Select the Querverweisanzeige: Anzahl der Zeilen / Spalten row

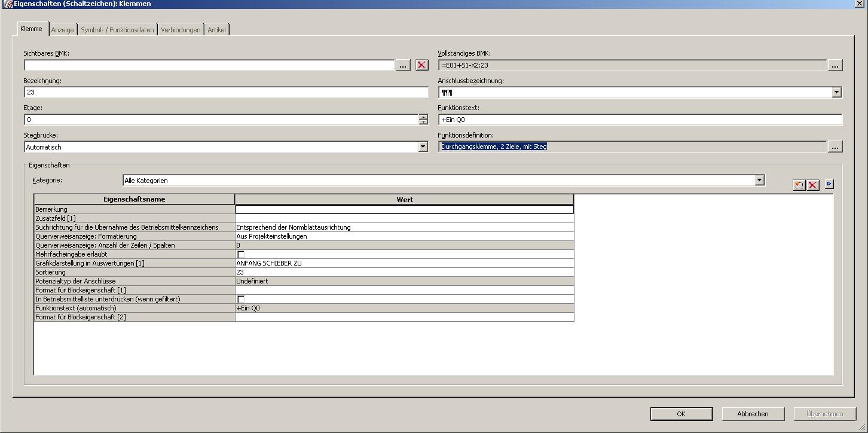[135, 245]
